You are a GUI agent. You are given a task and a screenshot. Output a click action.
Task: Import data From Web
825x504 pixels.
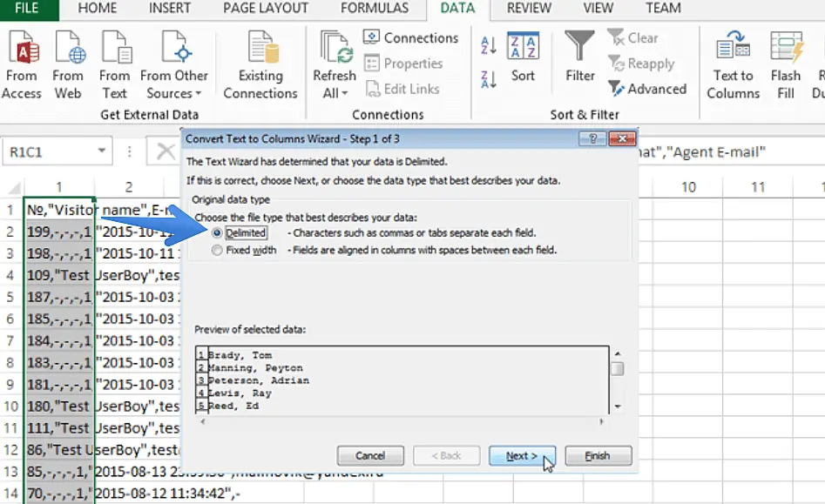(x=68, y=64)
